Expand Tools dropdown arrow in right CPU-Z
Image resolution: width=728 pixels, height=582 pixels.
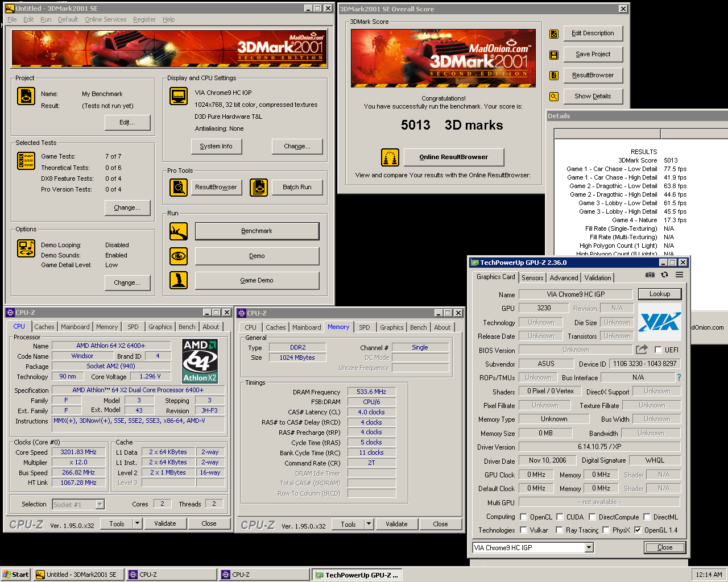369,524
